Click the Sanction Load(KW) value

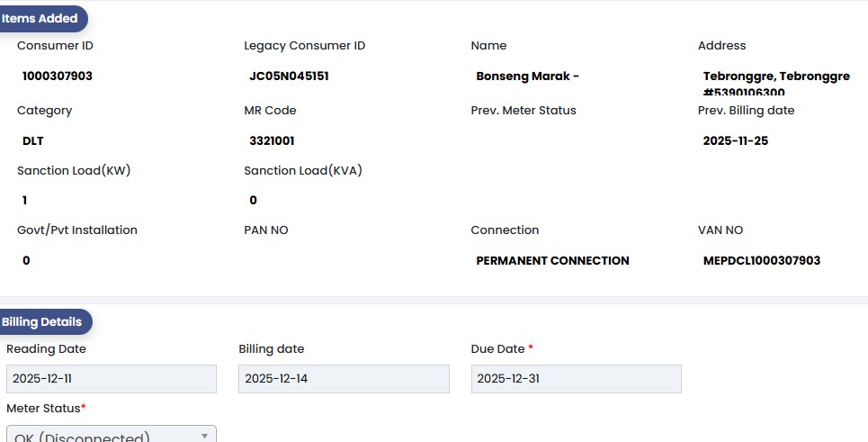tap(25, 201)
